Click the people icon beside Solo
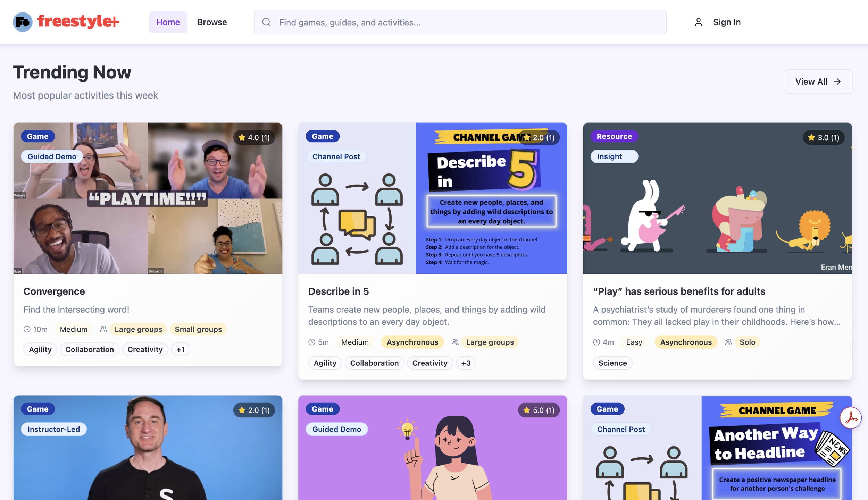This screenshot has height=500, width=868. coord(728,342)
